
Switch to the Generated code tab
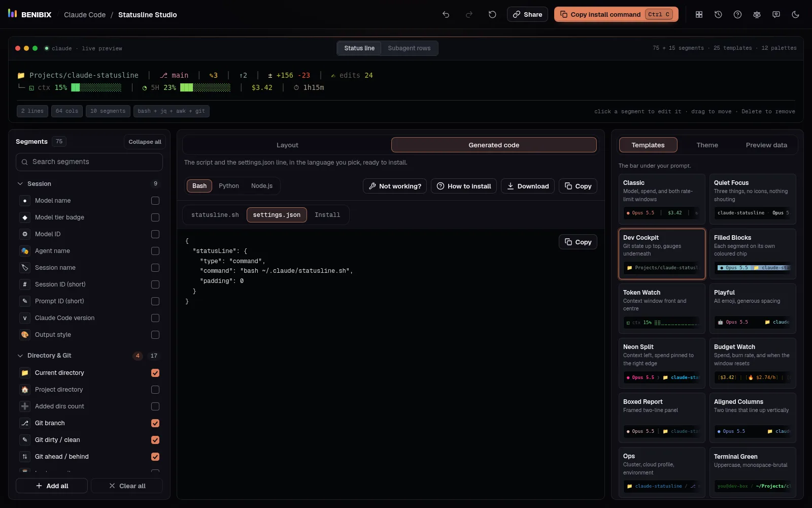coord(494,145)
